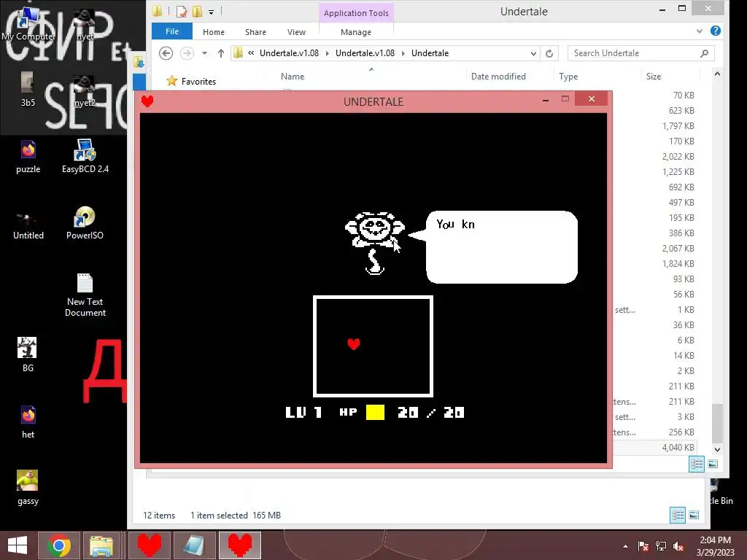Image resolution: width=747 pixels, height=560 pixels.
Task: Click the Windows Start button
Action: (x=18, y=545)
